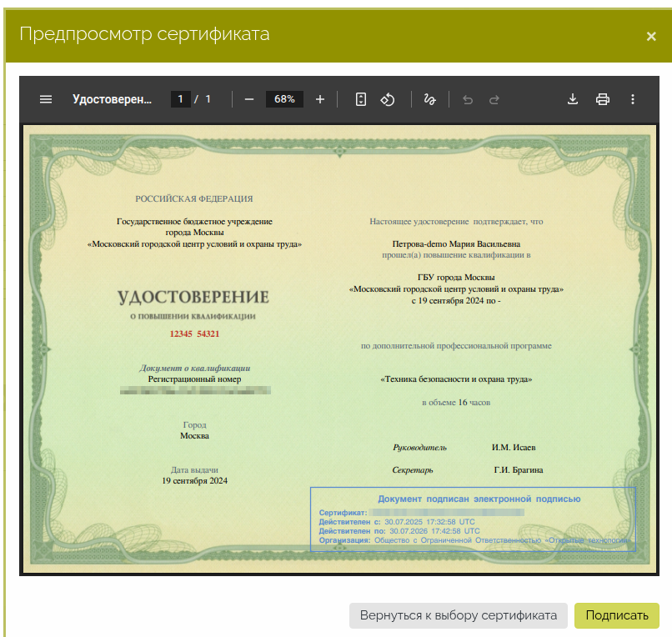The image size is (672, 637).
Task: Click the 68% zoom level field
Action: pyautogui.click(x=284, y=99)
